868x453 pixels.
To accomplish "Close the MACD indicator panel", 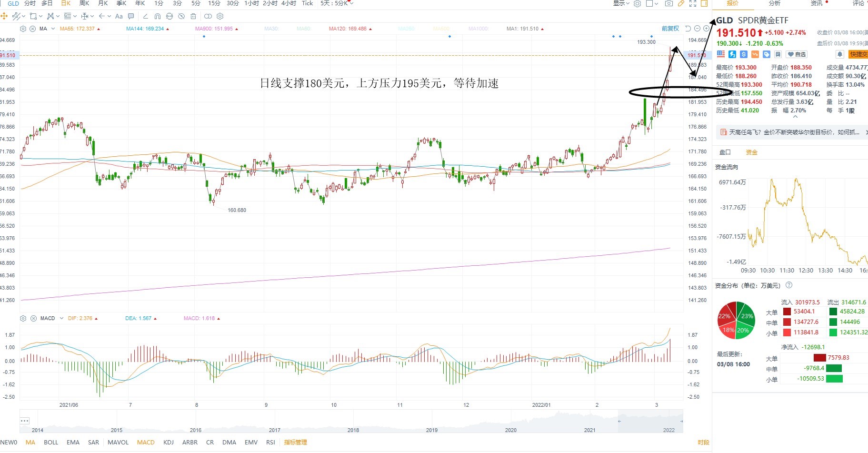I will (x=33, y=318).
